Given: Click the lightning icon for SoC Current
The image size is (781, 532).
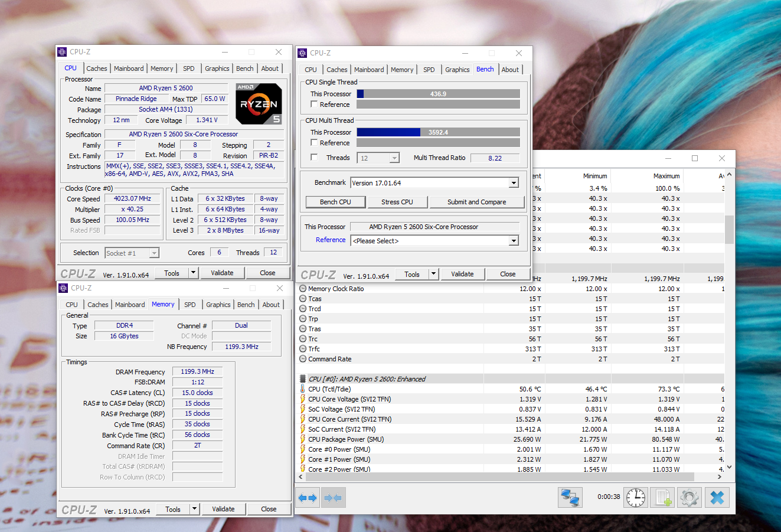Looking at the screenshot, I should tap(303, 429).
